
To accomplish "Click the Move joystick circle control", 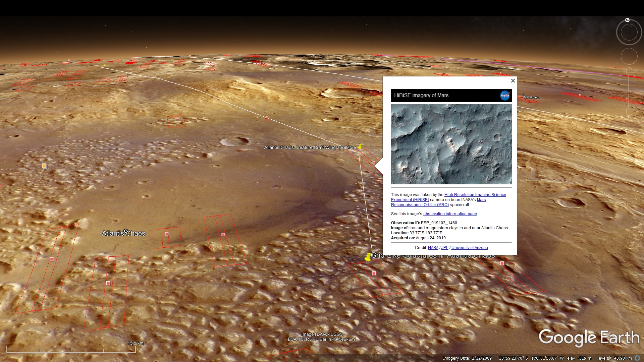I will pyautogui.click(x=629, y=56).
